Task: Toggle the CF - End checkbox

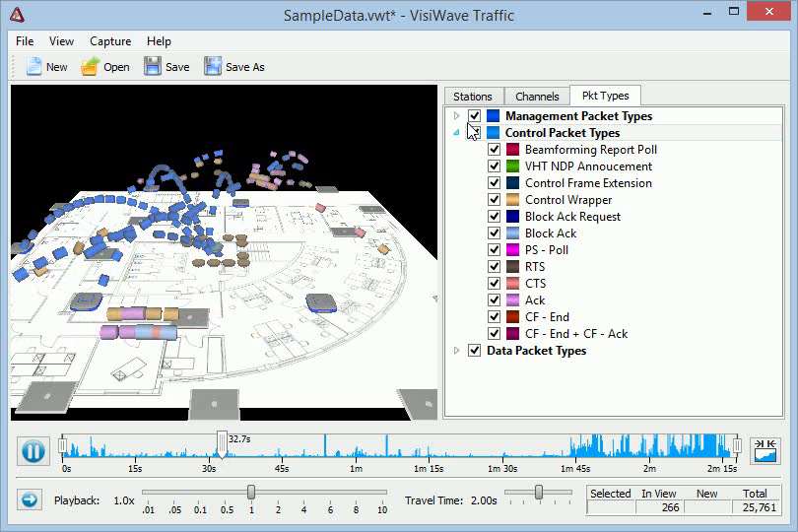Action: click(x=494, y=316)
